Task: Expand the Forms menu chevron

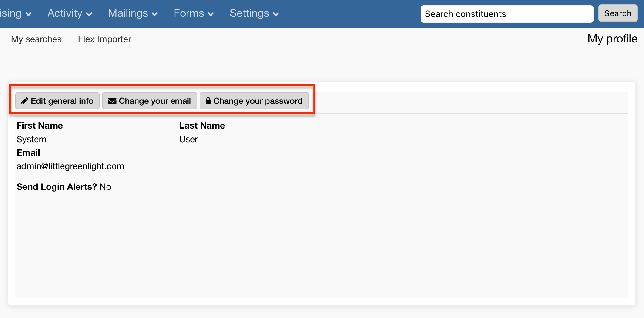Action: [211, 14]
